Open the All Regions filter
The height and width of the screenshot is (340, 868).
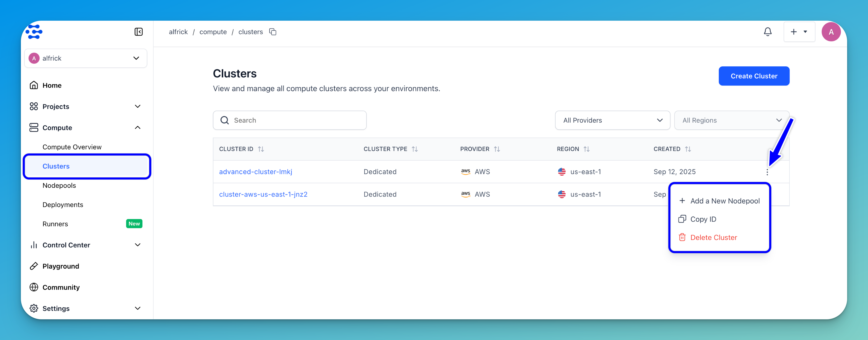click(732, 120)
